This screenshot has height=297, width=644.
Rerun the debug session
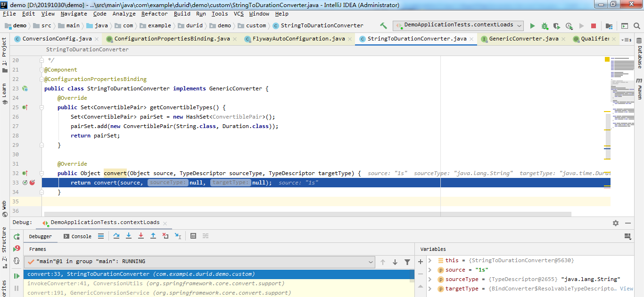click(17, 236)
